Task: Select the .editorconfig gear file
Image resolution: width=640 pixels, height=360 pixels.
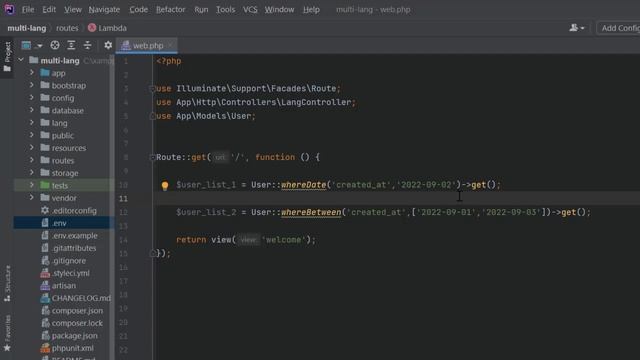Action: click(70, 211)
